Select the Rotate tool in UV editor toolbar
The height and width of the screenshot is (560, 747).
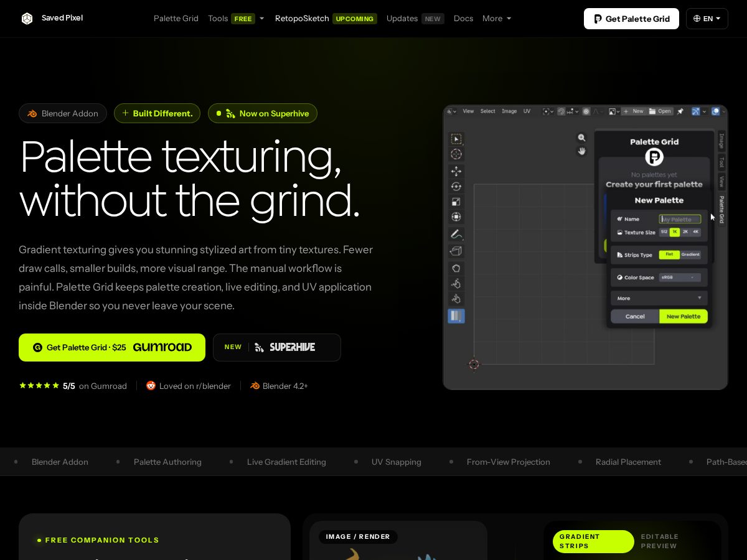point(456,186)
